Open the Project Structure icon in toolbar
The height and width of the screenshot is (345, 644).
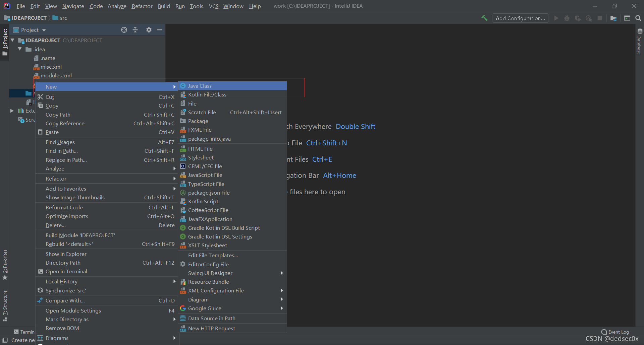tap(613, 18)
